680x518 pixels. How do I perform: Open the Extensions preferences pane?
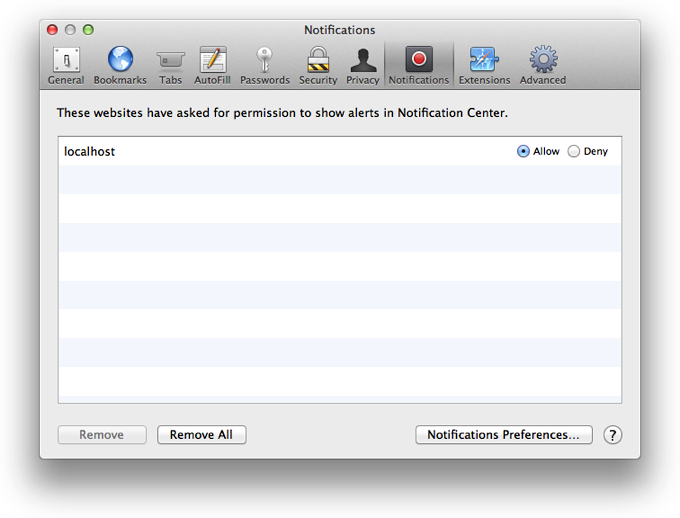click(x=484, y=65)
